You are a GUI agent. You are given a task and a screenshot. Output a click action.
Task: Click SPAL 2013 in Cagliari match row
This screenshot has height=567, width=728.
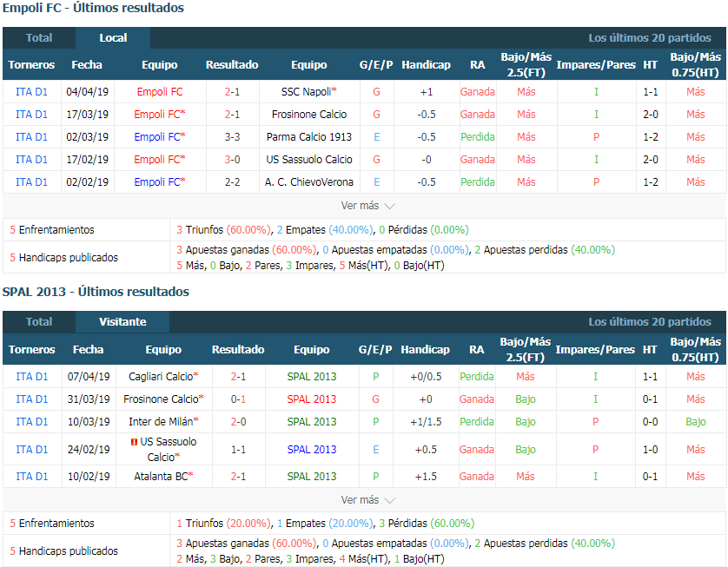click(x=312, y=376)
